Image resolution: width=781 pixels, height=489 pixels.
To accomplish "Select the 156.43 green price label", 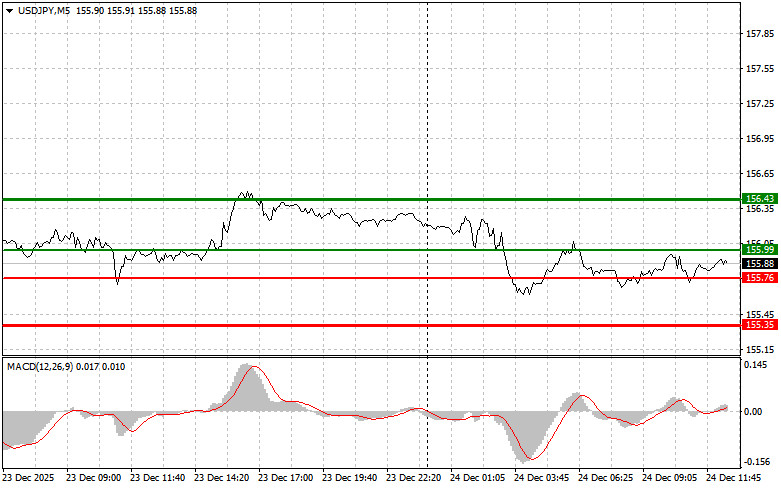I will tap(760, 199).
